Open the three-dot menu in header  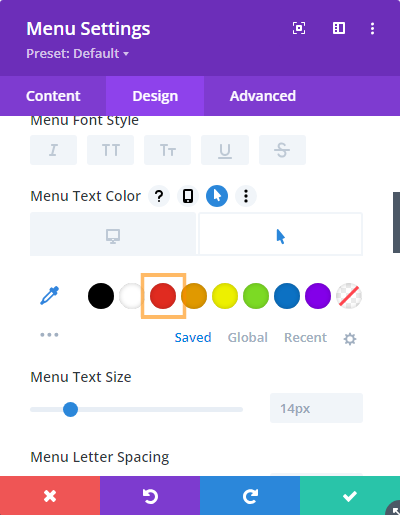click(372, 28)
